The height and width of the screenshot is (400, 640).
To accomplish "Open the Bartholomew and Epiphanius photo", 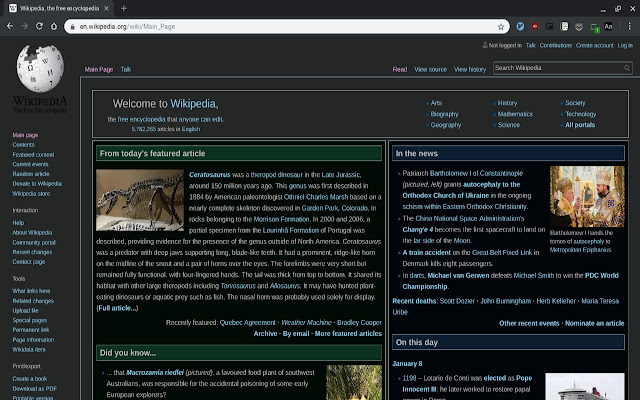I will click(587, 196).
